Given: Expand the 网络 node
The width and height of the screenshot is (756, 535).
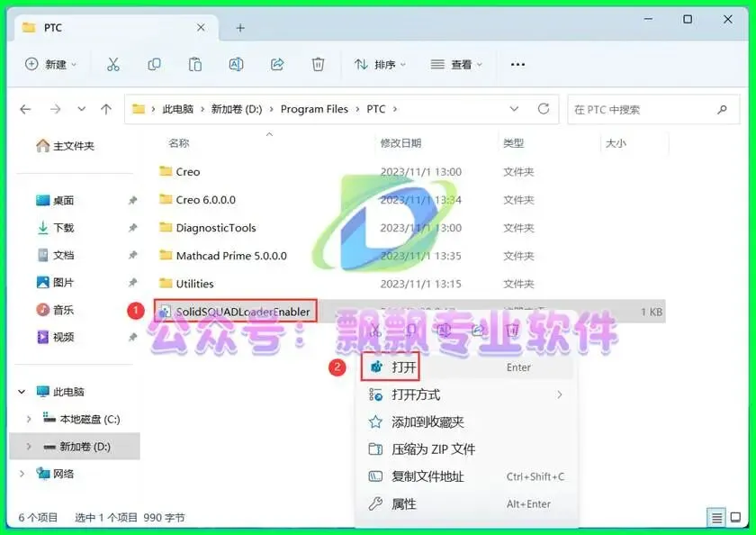Looking at the screenshot, I should [22, 475].
